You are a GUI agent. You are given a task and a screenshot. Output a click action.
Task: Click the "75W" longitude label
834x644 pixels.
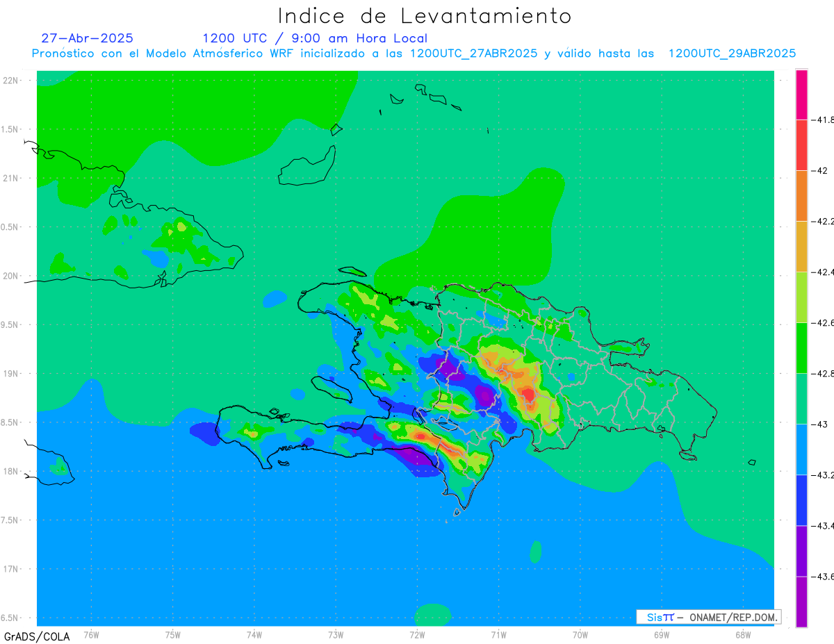click(x=173, y=634)
